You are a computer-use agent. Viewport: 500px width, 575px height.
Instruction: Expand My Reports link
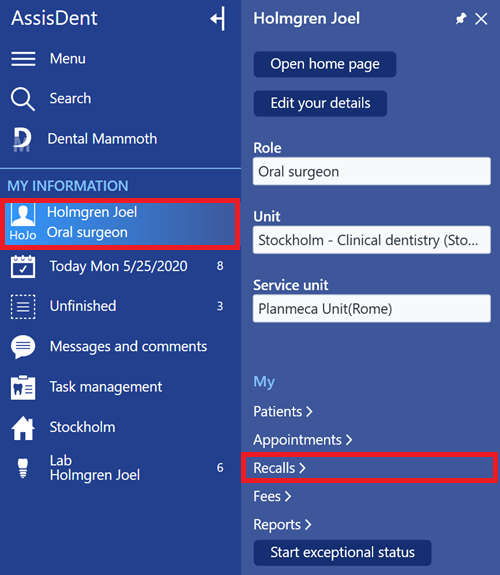coord(282,524)
